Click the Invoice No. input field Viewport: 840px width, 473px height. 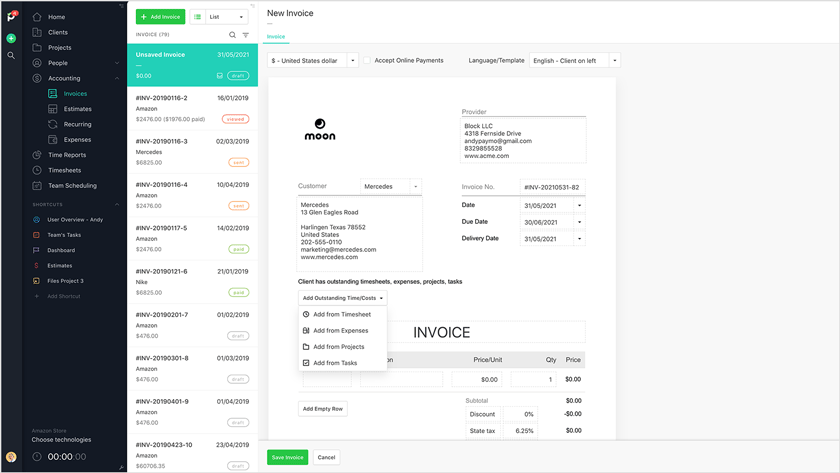tap(552, 187)
